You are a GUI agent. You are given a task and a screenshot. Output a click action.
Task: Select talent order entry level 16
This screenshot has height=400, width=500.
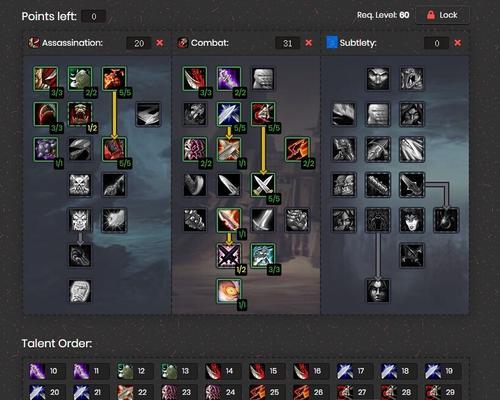[x=311, y=371]
